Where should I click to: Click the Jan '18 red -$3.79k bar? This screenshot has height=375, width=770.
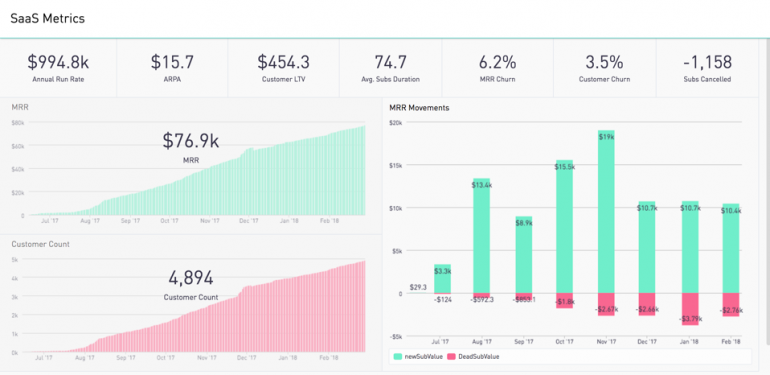click(689, 309)
